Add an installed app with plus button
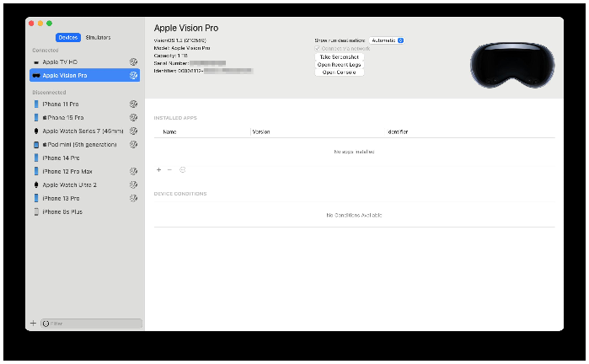This screenshot has height=364, width=589. pos(159,170)
